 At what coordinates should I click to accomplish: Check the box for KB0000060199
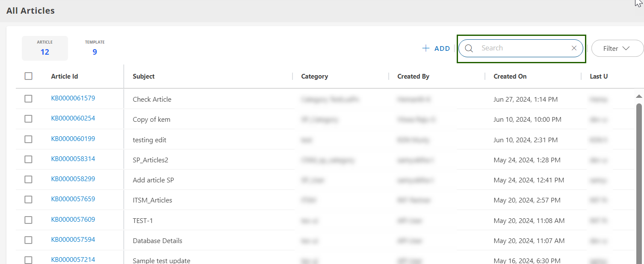click(28, 139)
